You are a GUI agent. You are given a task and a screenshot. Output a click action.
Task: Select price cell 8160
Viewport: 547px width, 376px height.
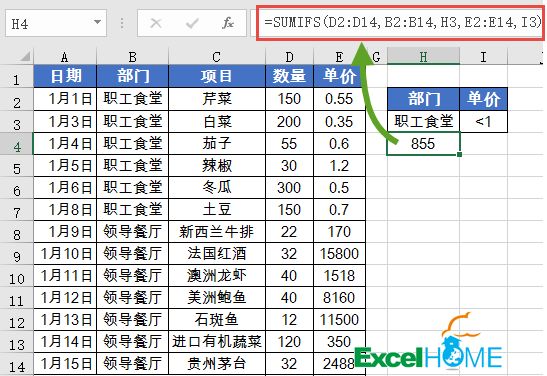click(339, 298)
